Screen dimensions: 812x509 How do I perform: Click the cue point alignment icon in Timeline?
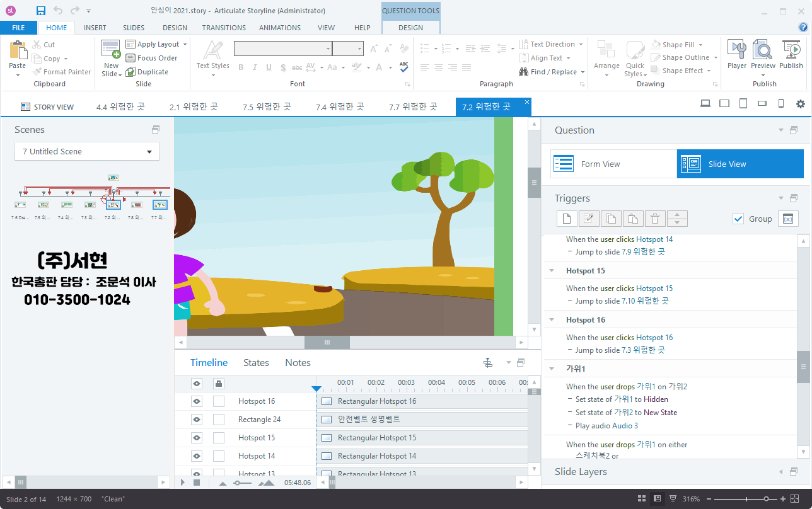coord(488,362)
